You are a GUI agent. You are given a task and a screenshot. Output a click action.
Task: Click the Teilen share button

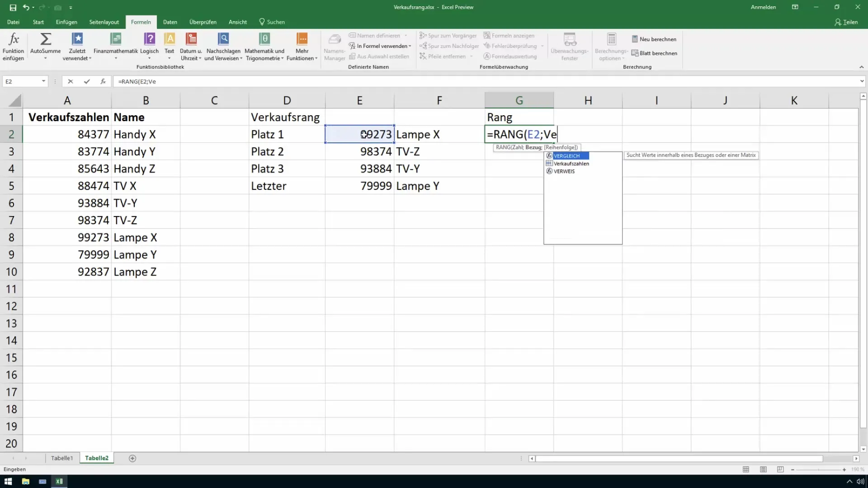point(846,22)
